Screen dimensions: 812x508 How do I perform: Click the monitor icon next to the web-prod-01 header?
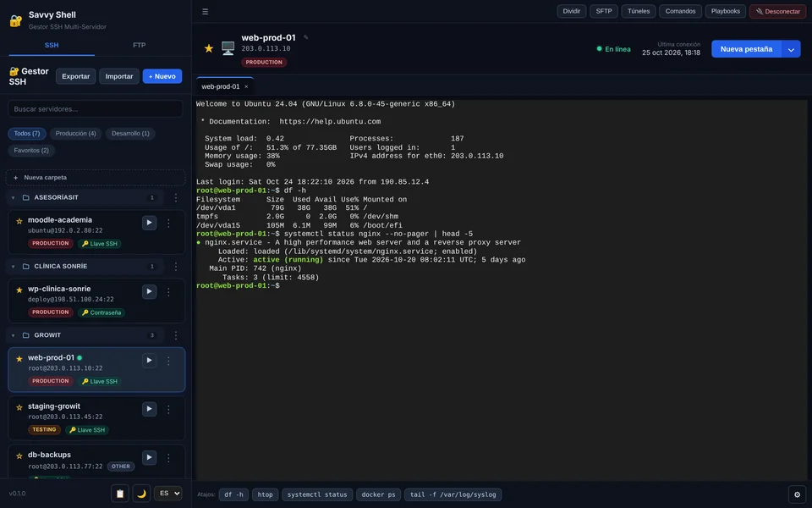228,48
